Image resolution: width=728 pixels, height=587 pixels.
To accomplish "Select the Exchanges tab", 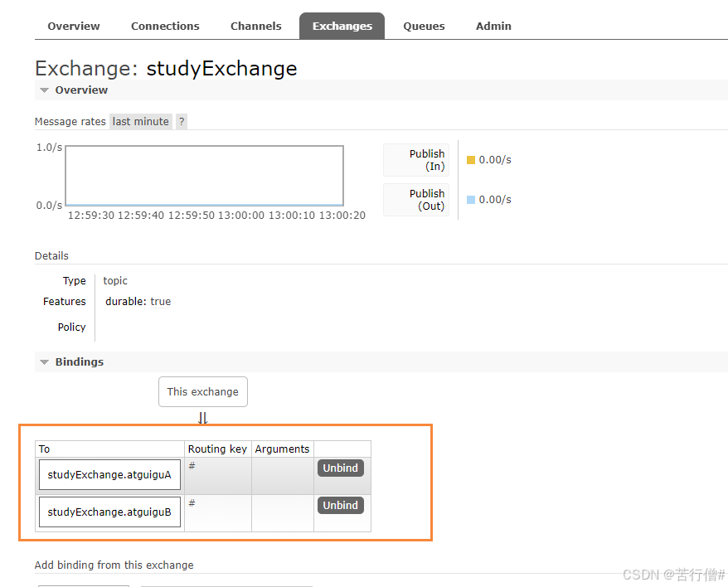I will point(342,26).
